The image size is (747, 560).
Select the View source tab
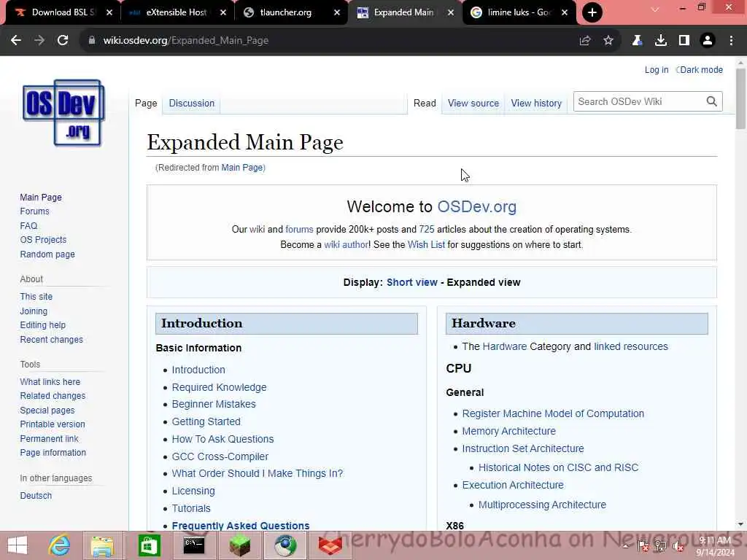coord(473,104)
